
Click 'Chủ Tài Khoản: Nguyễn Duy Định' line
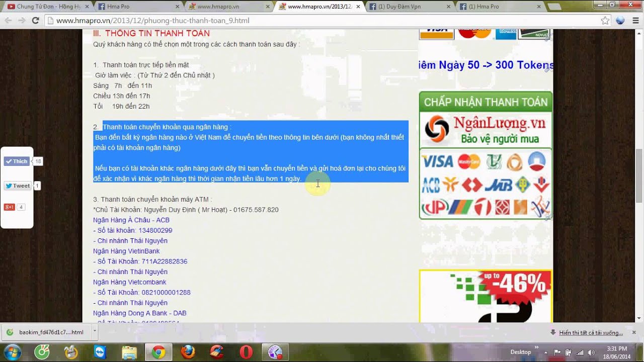click(186, 210)
